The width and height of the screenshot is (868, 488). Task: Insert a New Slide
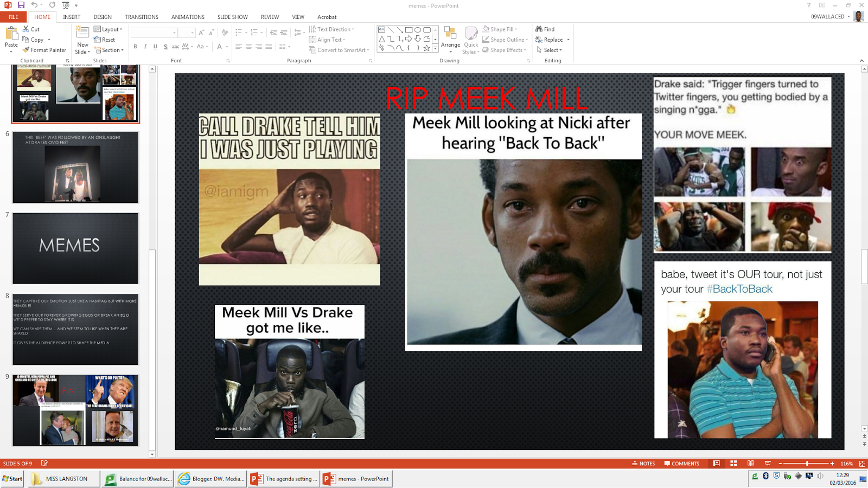click(x=82, y=40)
